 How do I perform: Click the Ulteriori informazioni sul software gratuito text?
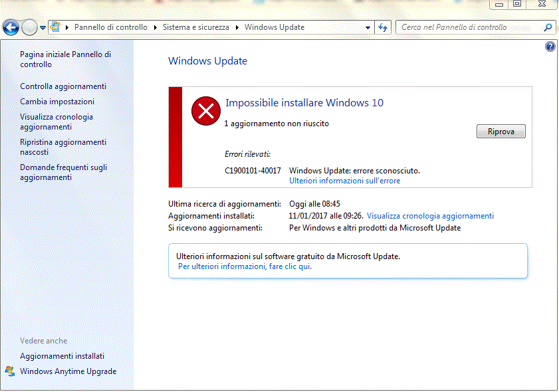(x=288, y=256)
